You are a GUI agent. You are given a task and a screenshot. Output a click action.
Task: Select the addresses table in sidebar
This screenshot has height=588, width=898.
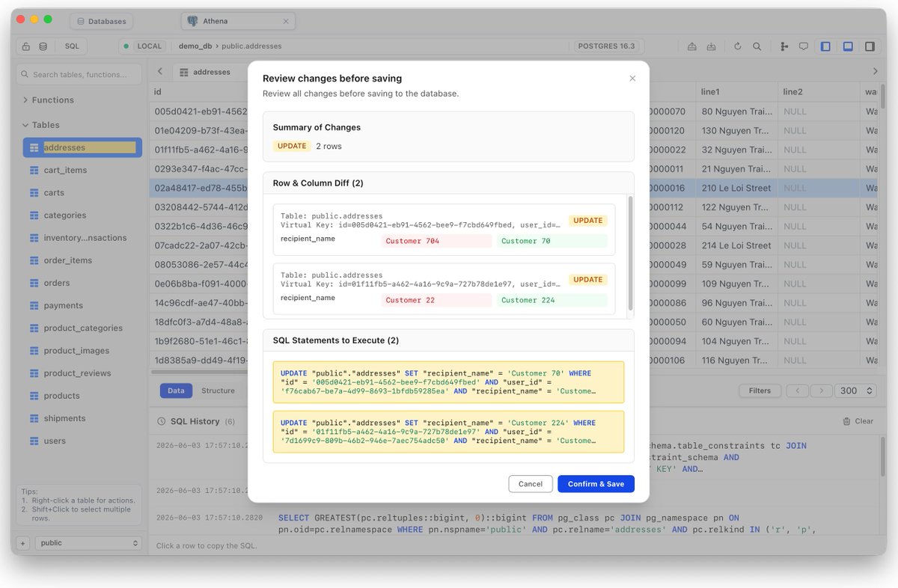pyautogui.click(x=82, y=147)
